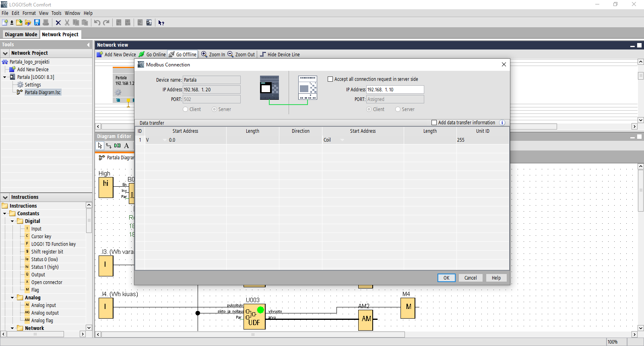Confirm the Modbus Connection with OK
Viewport: 644px width, 346px height.
[446, 278]
